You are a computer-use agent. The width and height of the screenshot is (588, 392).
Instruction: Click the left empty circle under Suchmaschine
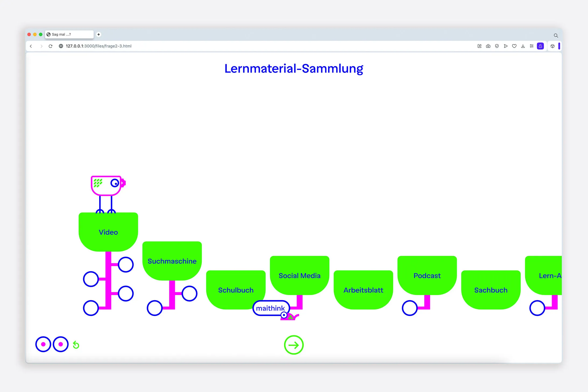[x=155, y=308]
